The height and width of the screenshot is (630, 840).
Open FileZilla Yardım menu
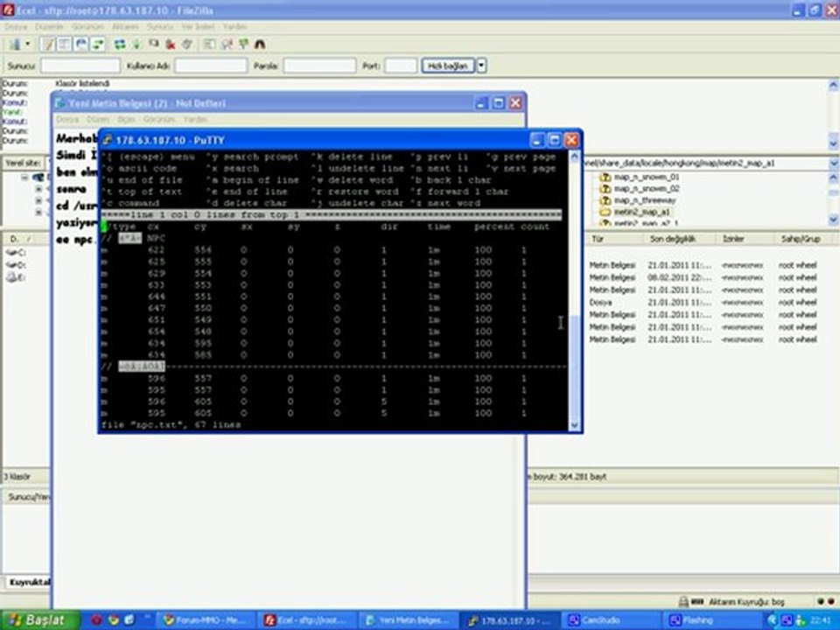click(x=234, y=26)
